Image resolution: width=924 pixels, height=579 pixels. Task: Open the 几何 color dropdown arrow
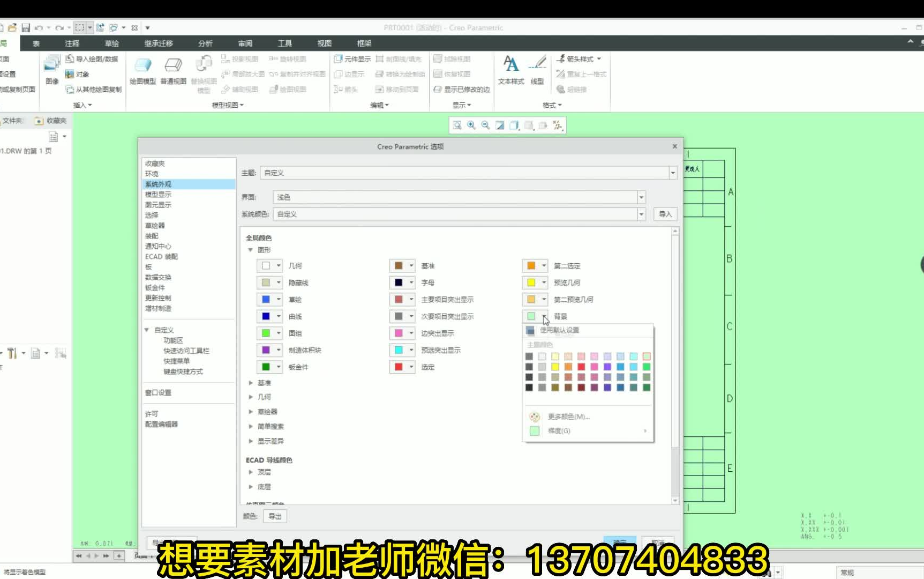click(279, 265)
